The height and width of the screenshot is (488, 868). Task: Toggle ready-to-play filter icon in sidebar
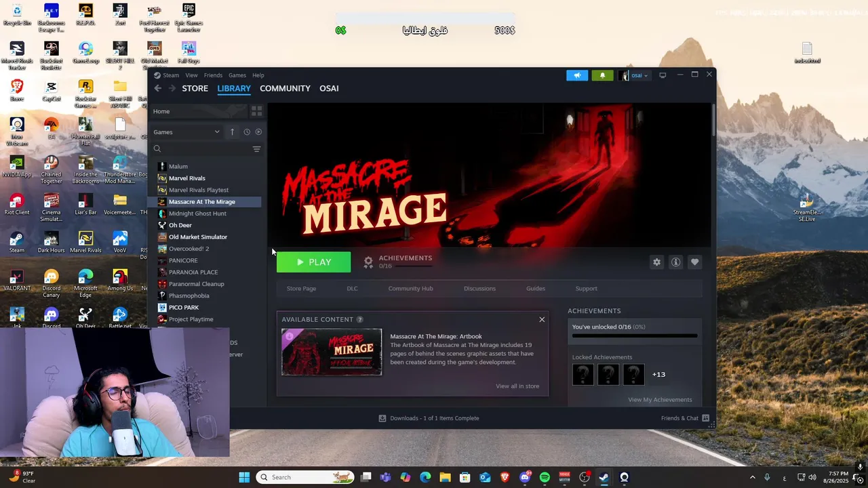click(258, 132)
